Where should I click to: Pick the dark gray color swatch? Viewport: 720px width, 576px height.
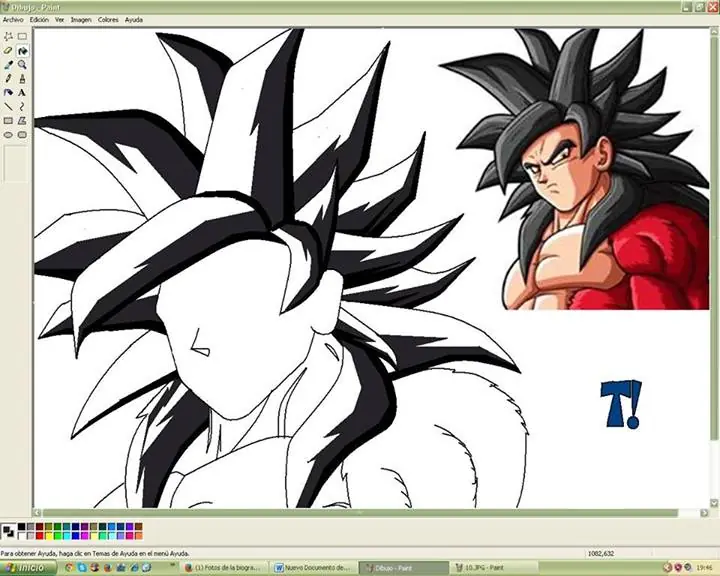(30, 526)
